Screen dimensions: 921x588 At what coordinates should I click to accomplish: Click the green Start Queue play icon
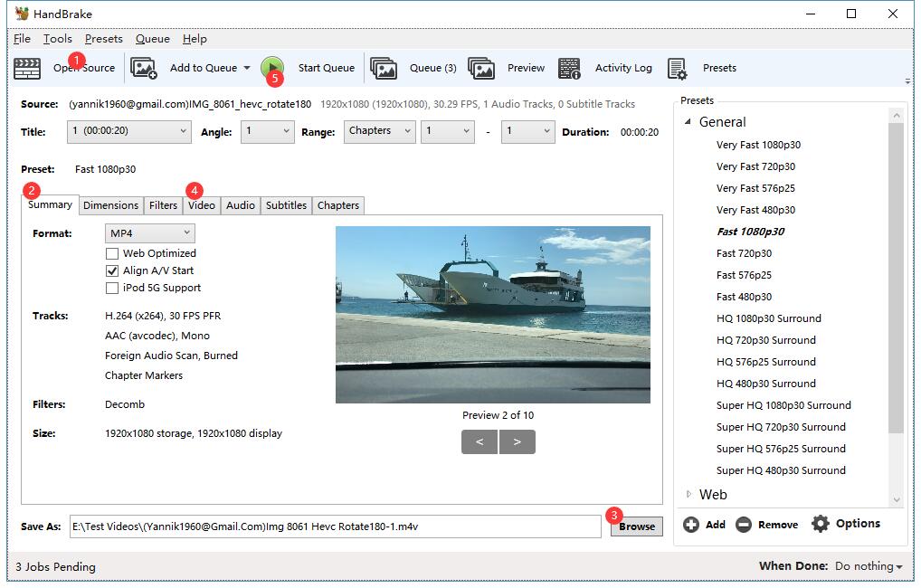(x=272, y=68)
